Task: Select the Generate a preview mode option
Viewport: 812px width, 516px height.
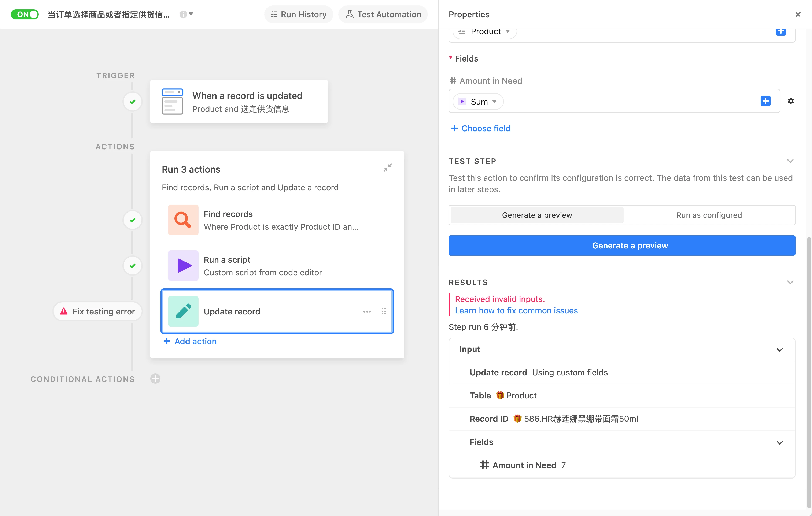Action: click(537, 215)
